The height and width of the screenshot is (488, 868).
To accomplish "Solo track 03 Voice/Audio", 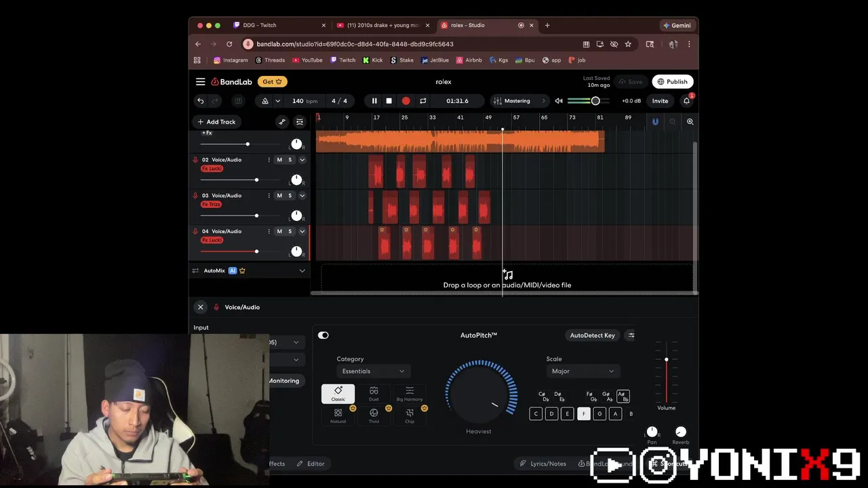I will click(x=290, y=196).
